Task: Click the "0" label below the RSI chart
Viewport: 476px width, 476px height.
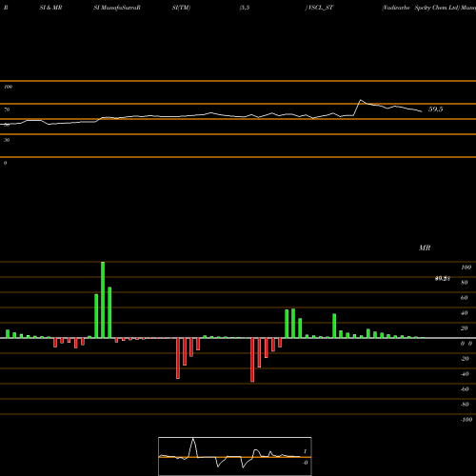Action: point(5,163)
